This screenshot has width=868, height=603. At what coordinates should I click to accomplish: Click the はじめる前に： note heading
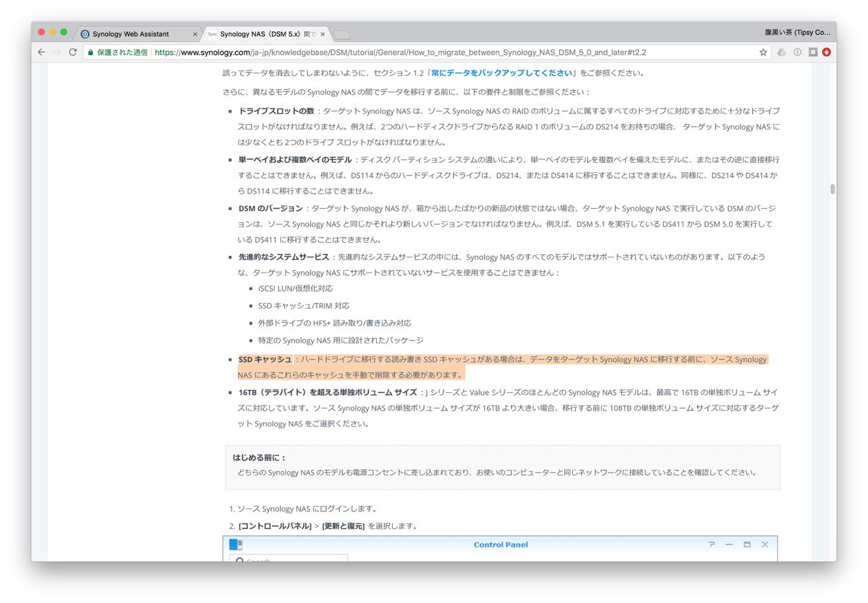pyautogui.click(x=260, y=458)
